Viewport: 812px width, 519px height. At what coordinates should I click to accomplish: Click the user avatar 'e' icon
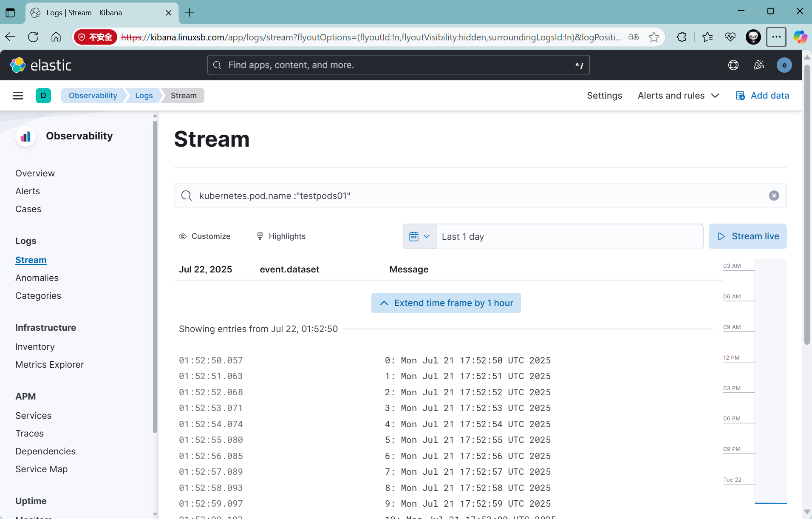coord(784,65)
